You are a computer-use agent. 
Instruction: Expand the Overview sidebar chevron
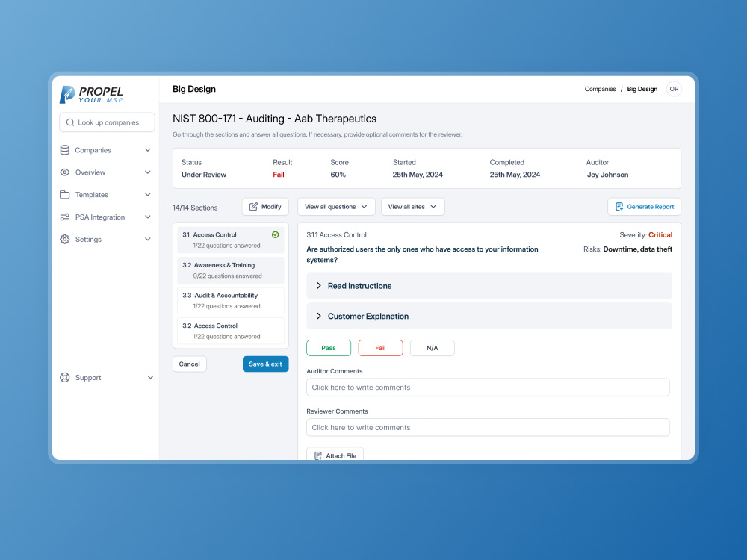click(x=148, y=172)
